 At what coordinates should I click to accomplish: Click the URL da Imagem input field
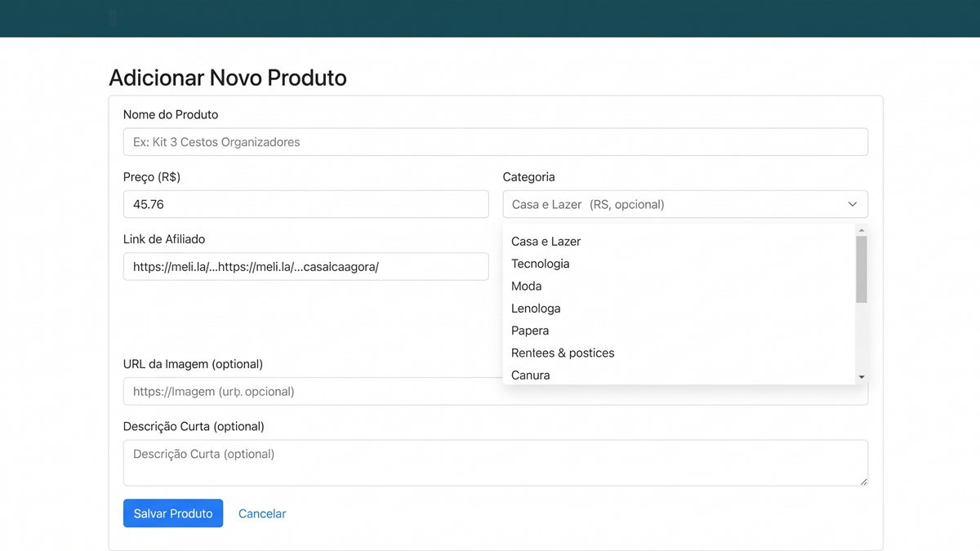495,391
